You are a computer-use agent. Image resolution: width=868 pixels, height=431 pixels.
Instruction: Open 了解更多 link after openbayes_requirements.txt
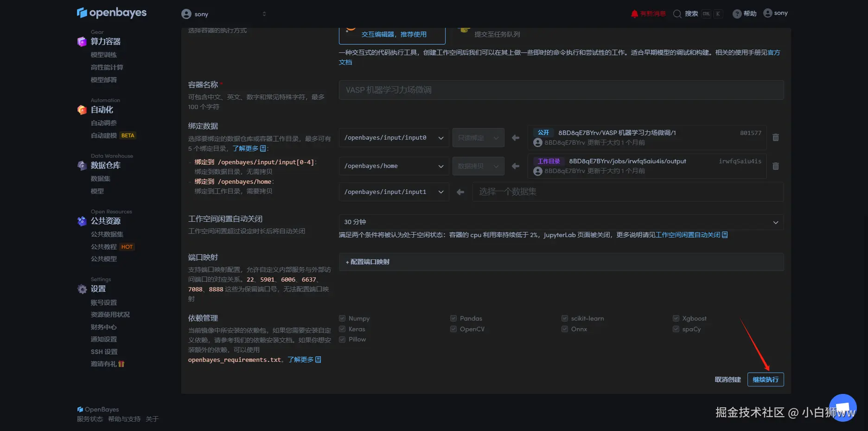(304, 360)
